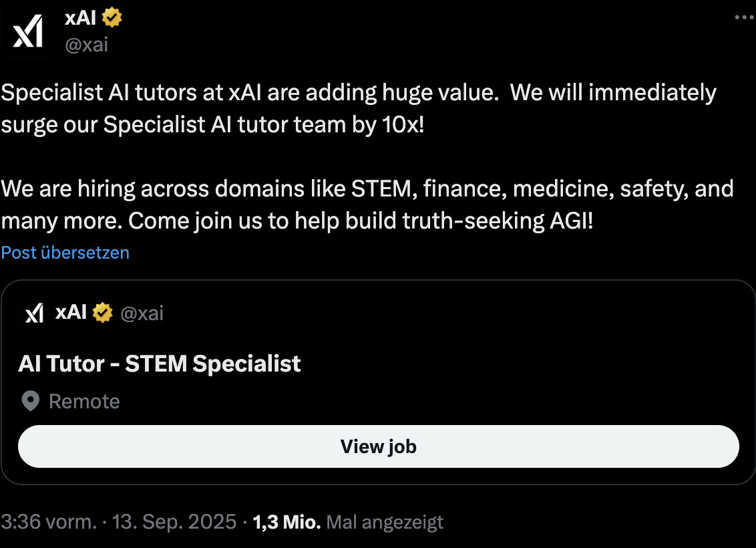Click the "13. Sep. 2025" date
The height and width of the screenshot is (548, 756).
tap(174, 522)
